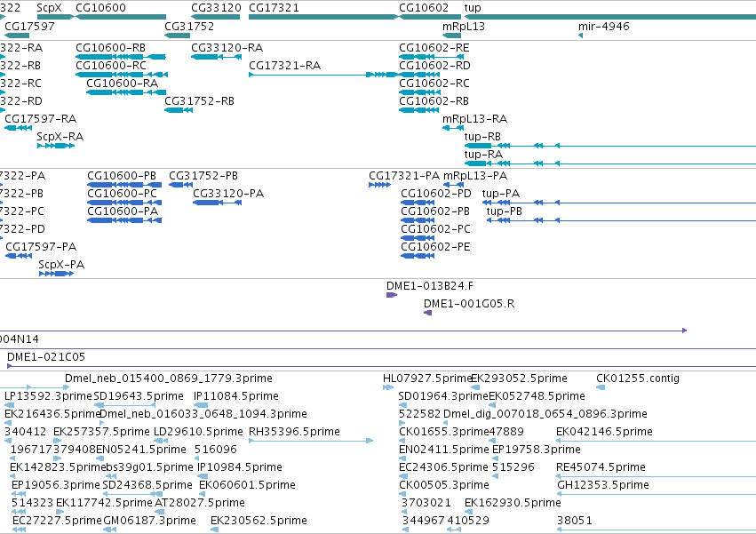Select transcript CG10600-RB

click(110, 48)
